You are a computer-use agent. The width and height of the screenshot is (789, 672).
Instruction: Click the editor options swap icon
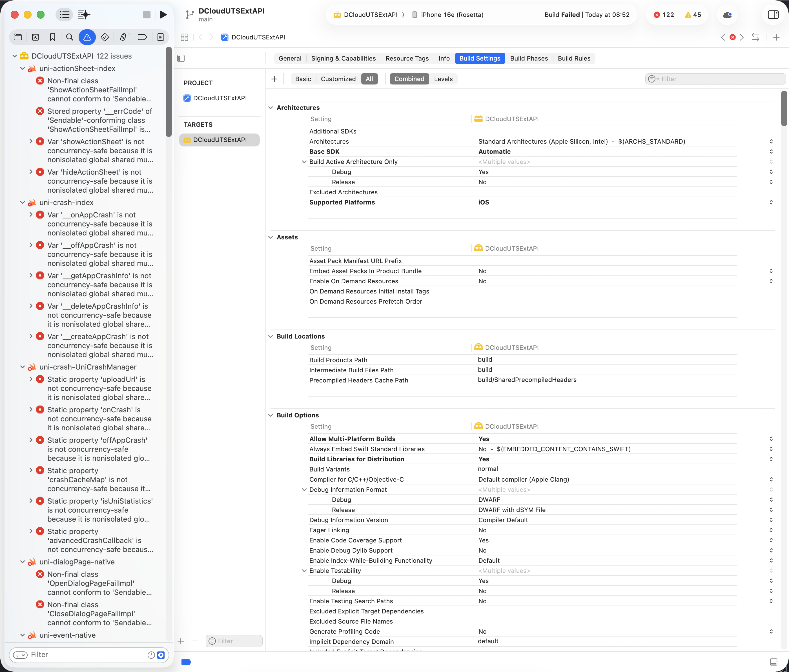pyautogui.click(x=755, y=37)
